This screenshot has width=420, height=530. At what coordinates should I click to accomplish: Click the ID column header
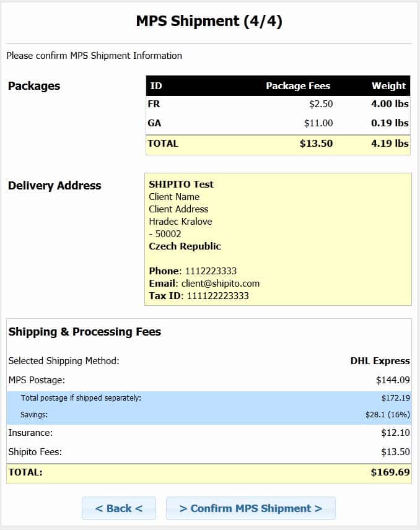(x=156, y=86)
